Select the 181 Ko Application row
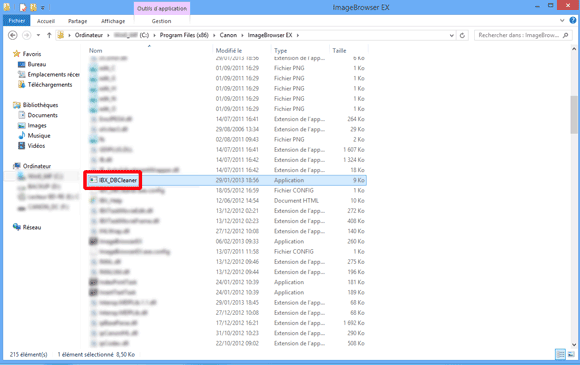The height and width of the screenshot is (365, 580). pos(227,282)
